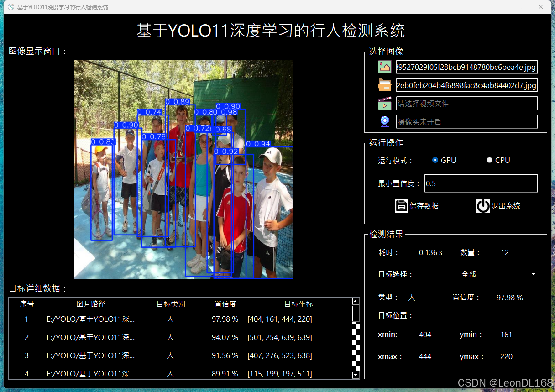Click the video clapperboard icon to pick video

[x=384, y=103]
